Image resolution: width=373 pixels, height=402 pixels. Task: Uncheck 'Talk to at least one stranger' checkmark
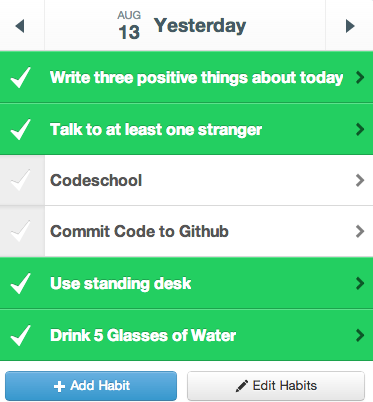21,129
